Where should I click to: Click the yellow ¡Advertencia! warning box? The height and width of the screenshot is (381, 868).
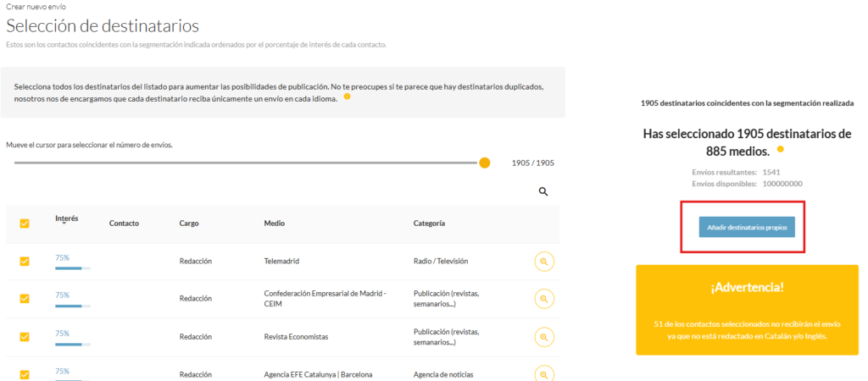[x=747, y=309]
